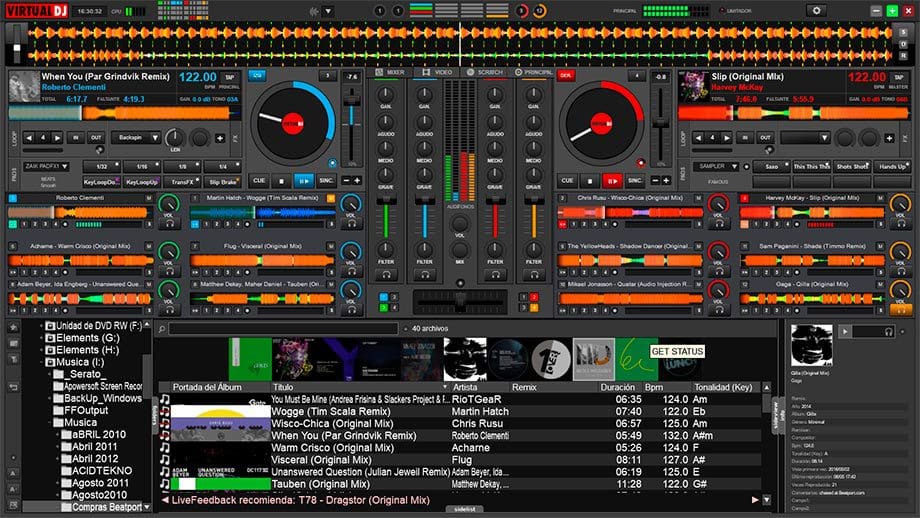Play or pause the left deck

click(303, 181)
